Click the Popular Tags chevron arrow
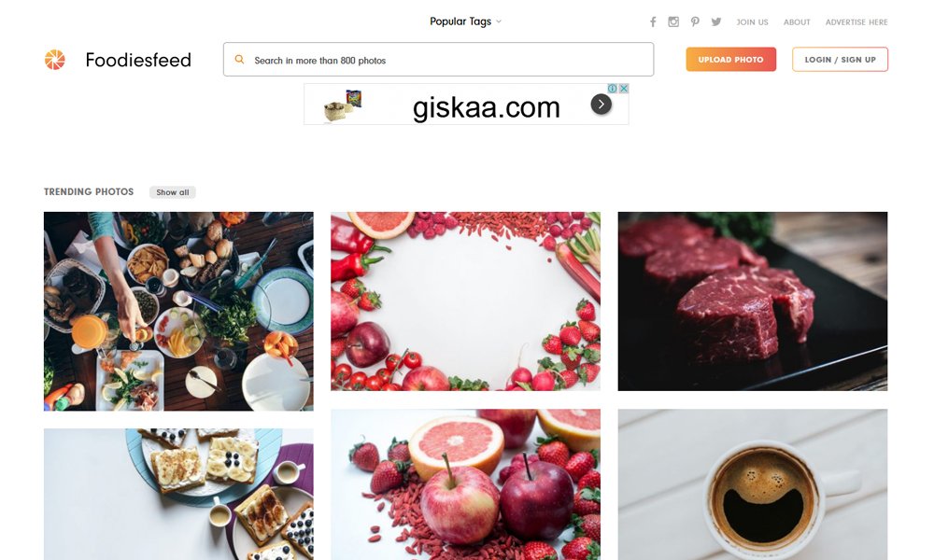This screenshot has width=934, height=560. tap(499, 21)
